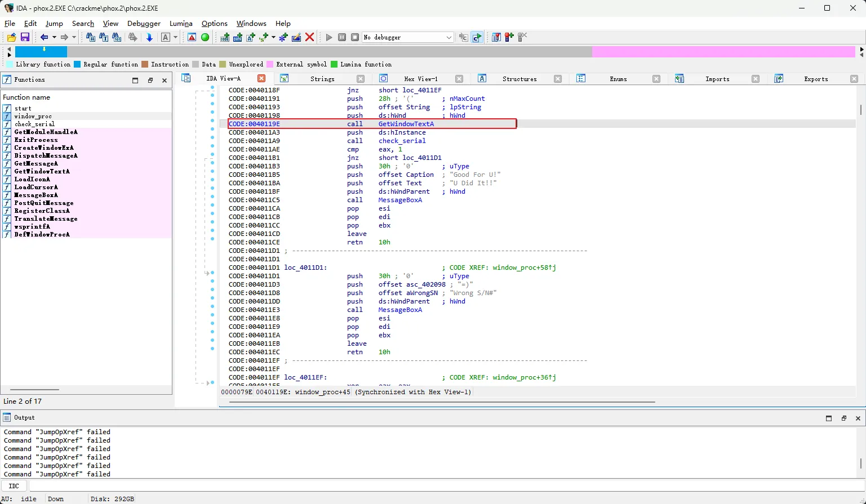Jump back with the left arrow
This screenshot has width=866, height=504.
44,37
